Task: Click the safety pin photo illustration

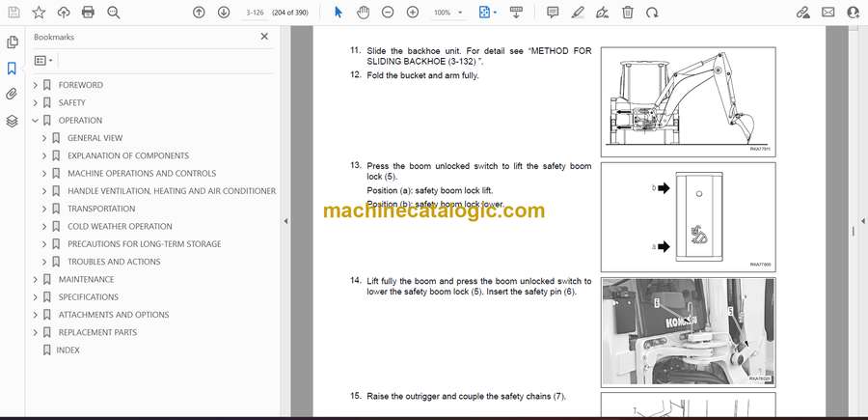Action: (x=688, y=332)
